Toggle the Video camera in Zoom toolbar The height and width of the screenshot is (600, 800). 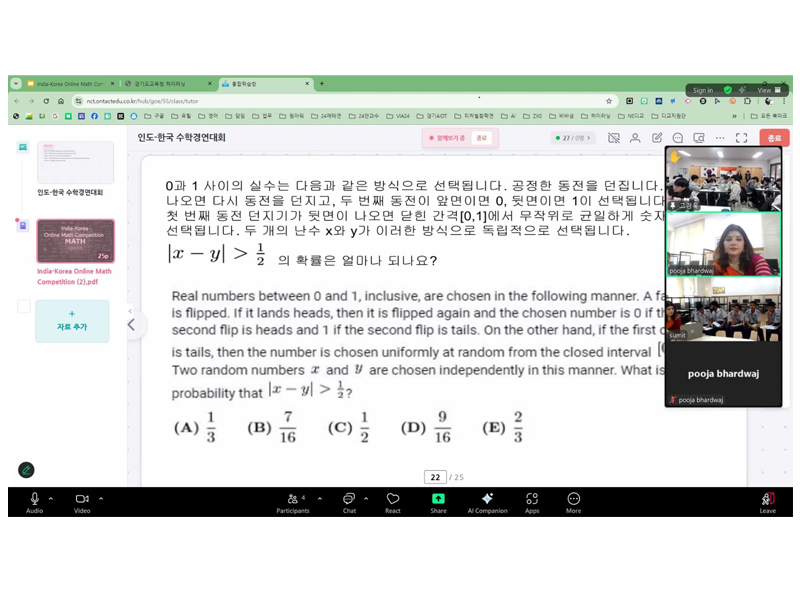82,499
